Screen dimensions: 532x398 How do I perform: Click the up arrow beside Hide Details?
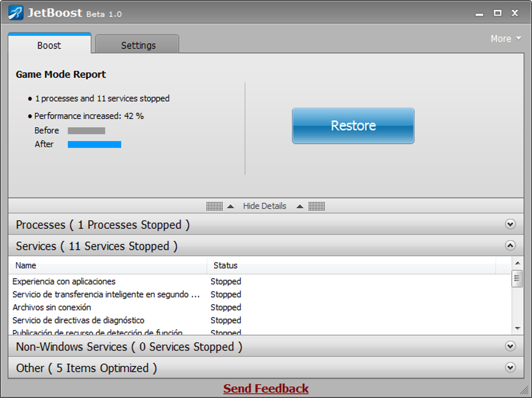(x=229, y=206)
